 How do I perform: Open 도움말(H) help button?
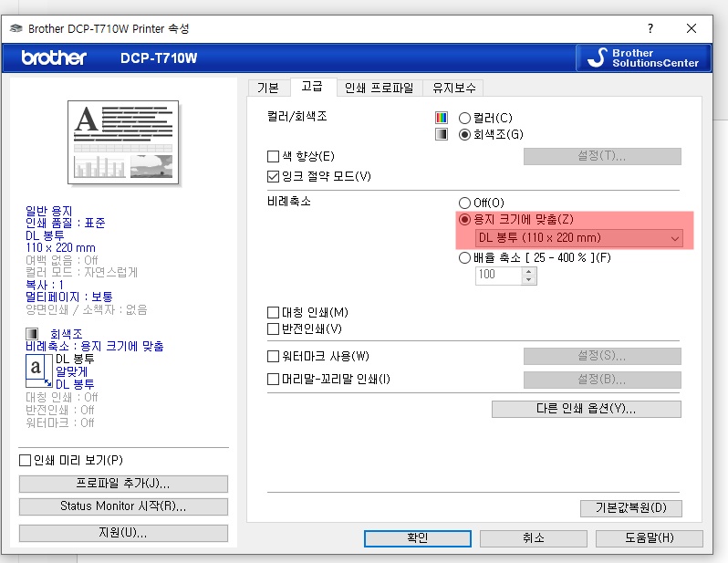649,538
